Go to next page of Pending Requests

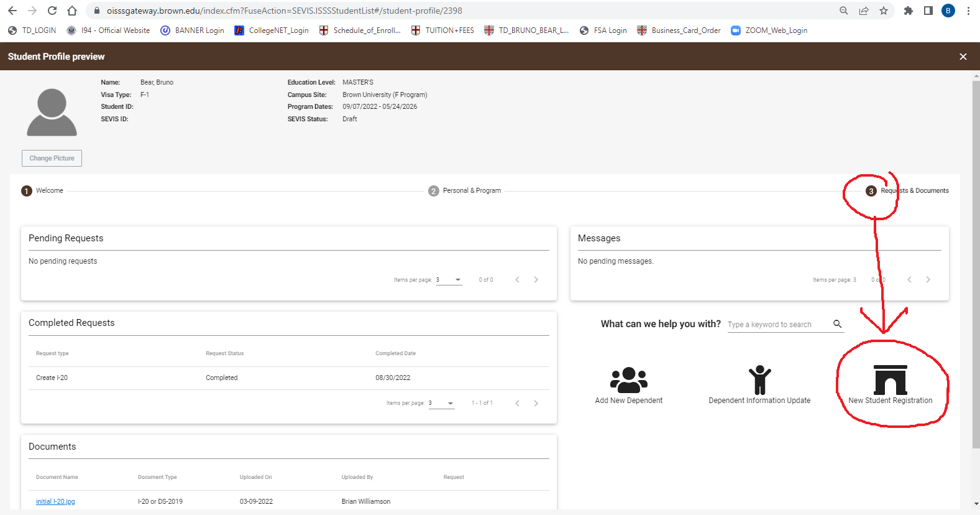coord(536,280)
